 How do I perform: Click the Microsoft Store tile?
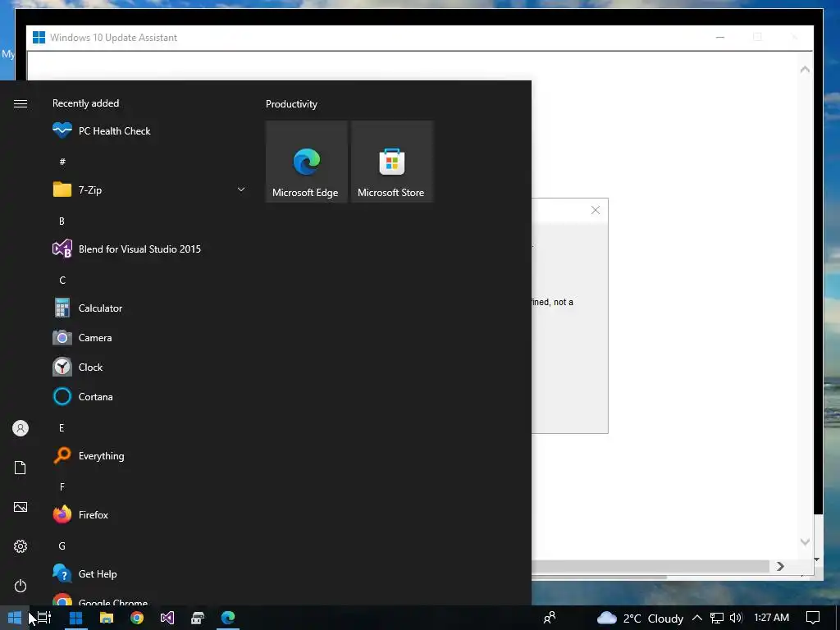[391, 162]
